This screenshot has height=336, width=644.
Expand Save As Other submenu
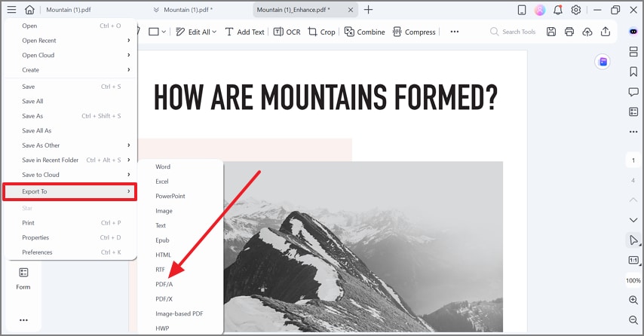pos(71,145)
